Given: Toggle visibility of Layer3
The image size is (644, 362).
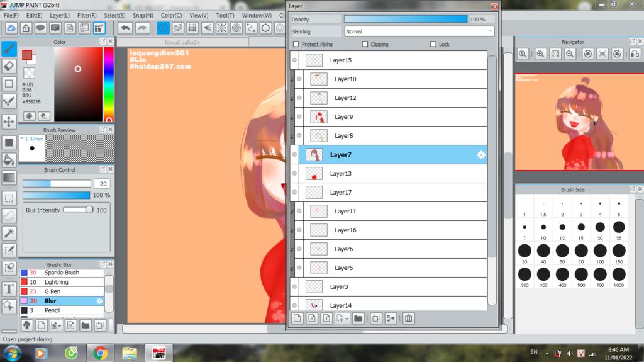Looking at the screenshot, I should coord(294,286).
